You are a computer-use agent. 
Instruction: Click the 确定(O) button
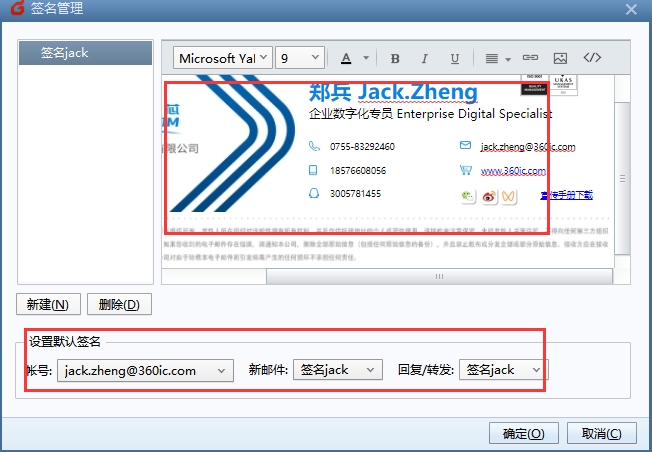(x=523, y=433)
